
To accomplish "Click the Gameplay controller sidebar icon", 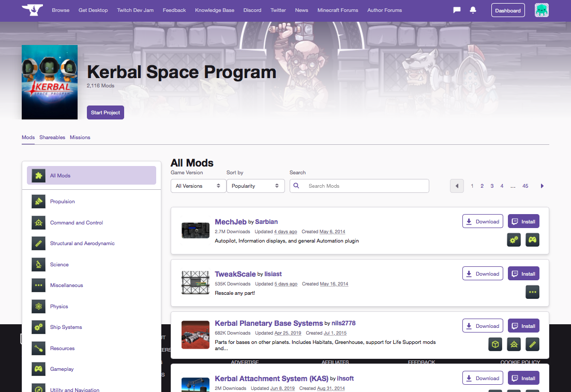I will (39, 369).
